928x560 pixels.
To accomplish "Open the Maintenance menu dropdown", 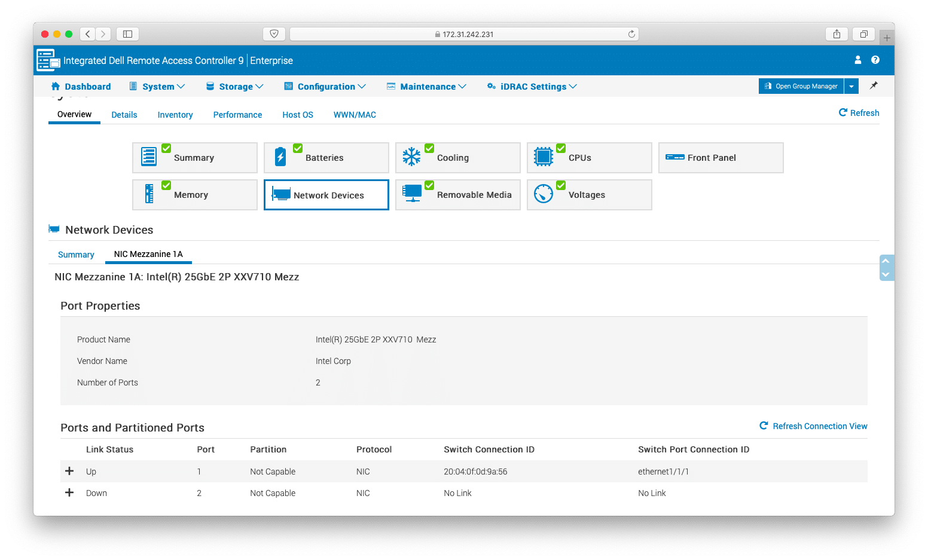I will 427,87.
